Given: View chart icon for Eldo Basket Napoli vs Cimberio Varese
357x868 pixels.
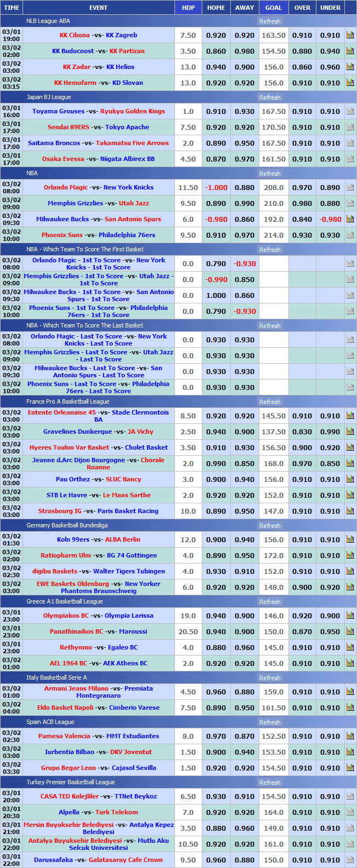Looking at the screenshot, I should coord(350,708).
